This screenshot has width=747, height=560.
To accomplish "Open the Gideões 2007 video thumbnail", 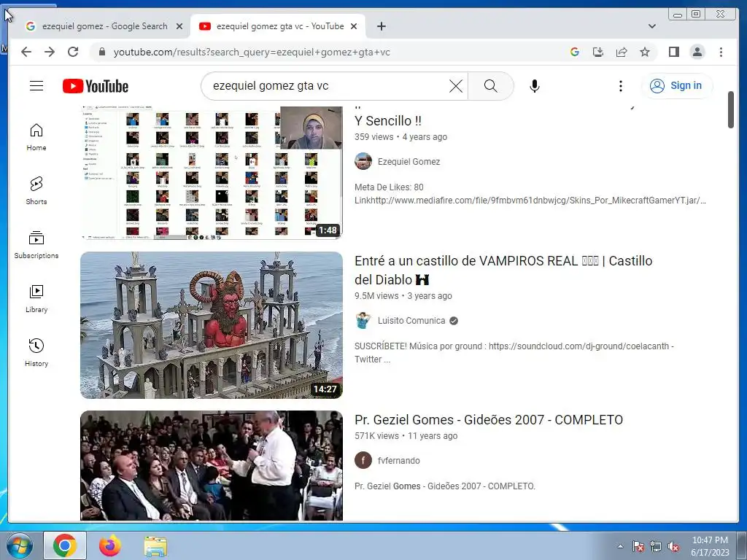I will point(212,466).
